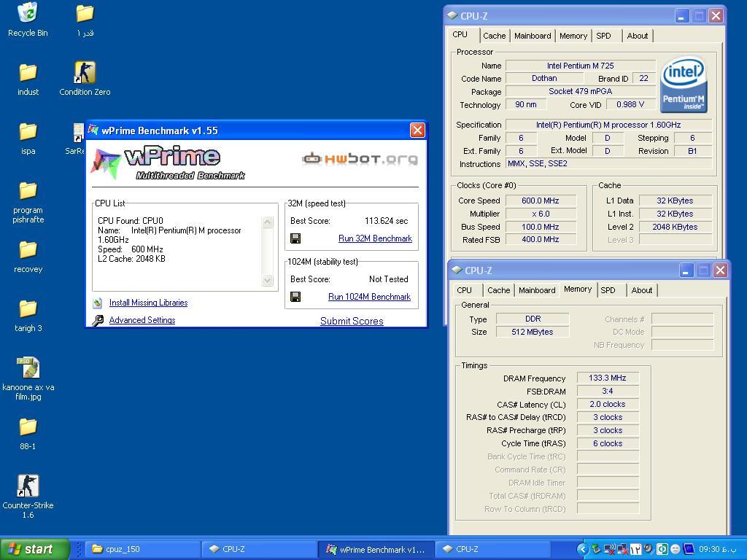Activate wPrime Benchmark taskbar button

click(376, 549)
